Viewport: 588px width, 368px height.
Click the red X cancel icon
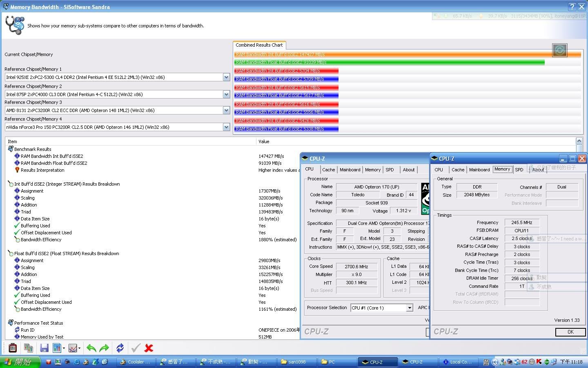pyautogui.click(x=149, y=348)
